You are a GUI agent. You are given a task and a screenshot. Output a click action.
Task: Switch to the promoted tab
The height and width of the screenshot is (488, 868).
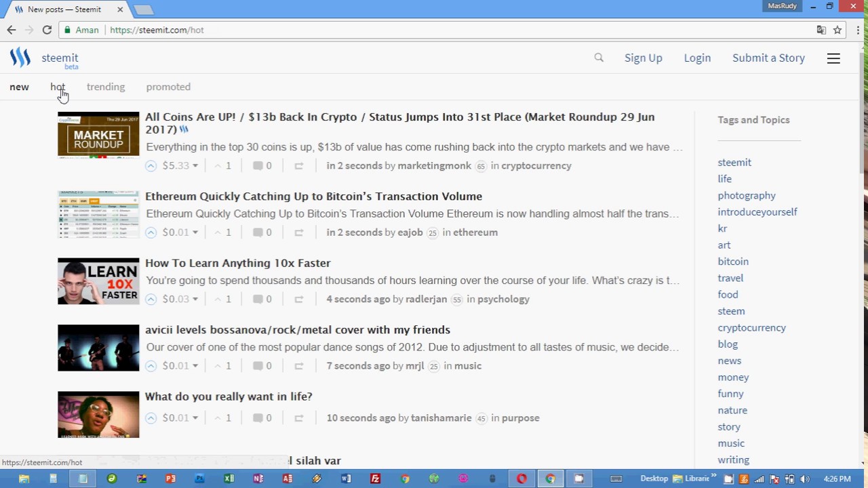tap(168, 87)
